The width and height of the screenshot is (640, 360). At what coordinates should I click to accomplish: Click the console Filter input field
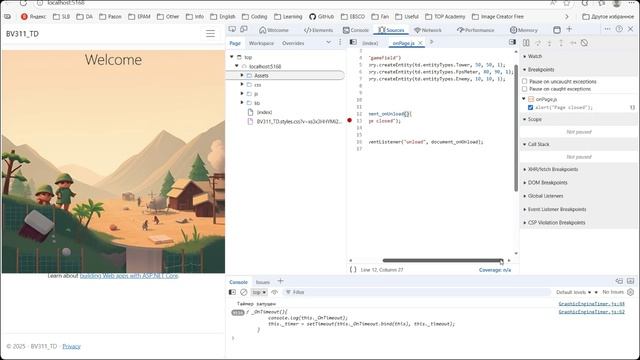[x=416, y=292]
